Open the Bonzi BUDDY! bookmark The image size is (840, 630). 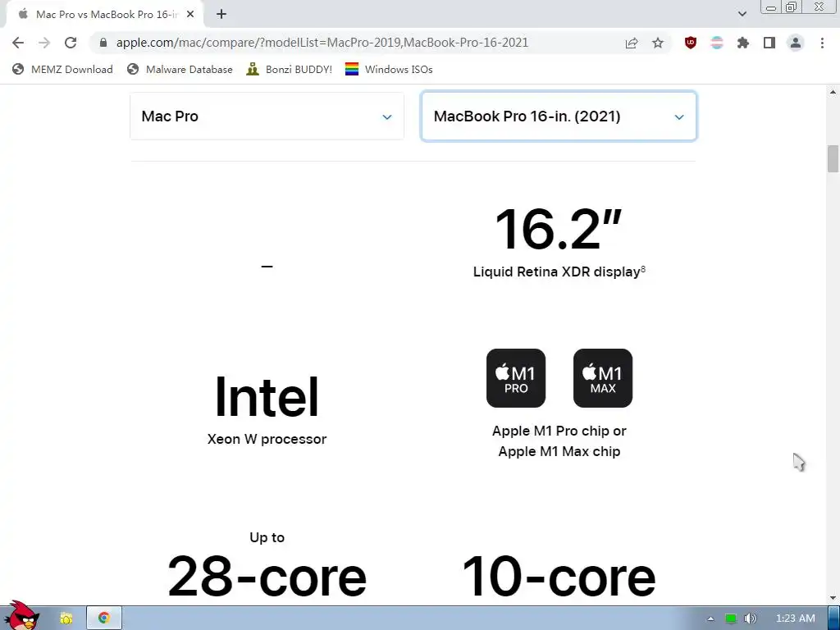point(290,69)
